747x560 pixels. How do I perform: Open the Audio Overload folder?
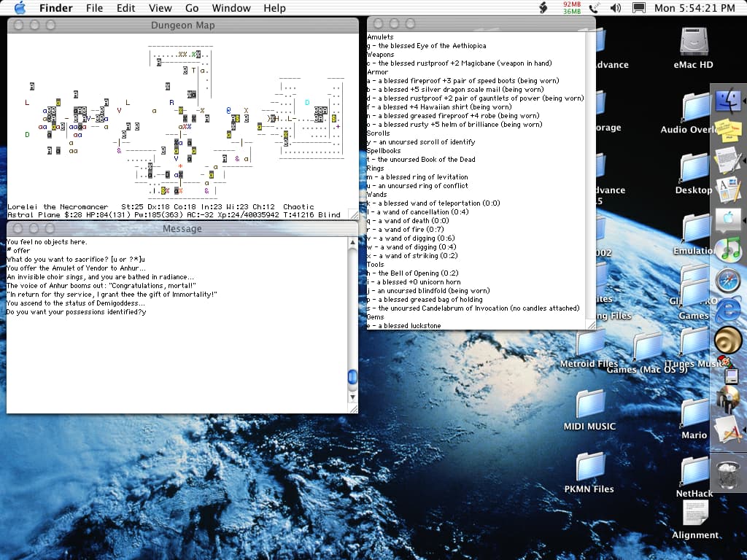click(x=695, y=106)
